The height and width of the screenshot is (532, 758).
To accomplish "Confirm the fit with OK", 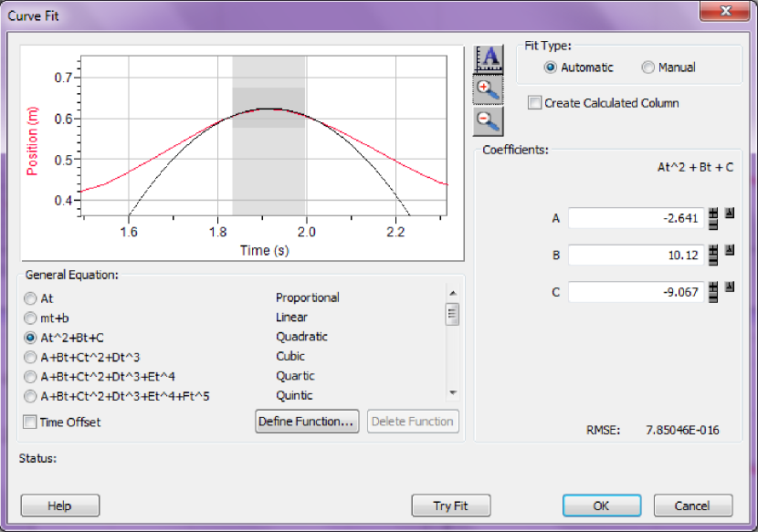I will [x=602, y=506].
